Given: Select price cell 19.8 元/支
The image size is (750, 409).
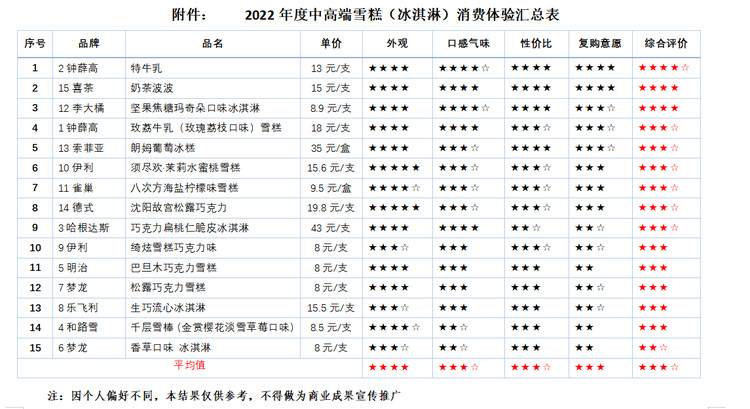Looking at the screenshot, I should [331, 208].
